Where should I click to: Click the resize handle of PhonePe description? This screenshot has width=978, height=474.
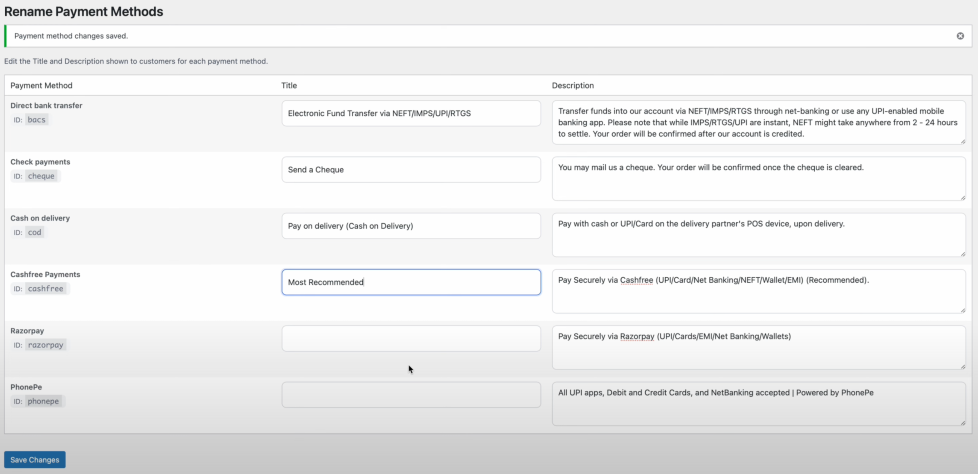pos(962,422)
